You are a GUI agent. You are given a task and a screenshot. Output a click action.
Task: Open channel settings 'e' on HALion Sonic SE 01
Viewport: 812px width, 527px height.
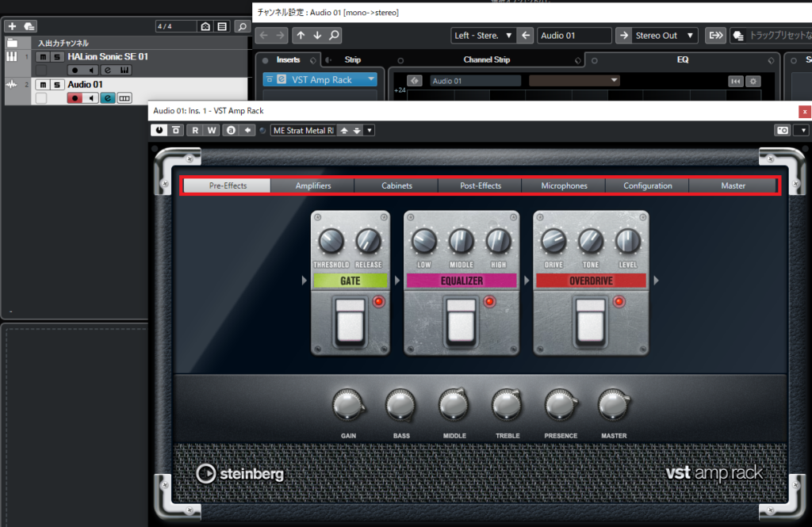tap(108, 71)
